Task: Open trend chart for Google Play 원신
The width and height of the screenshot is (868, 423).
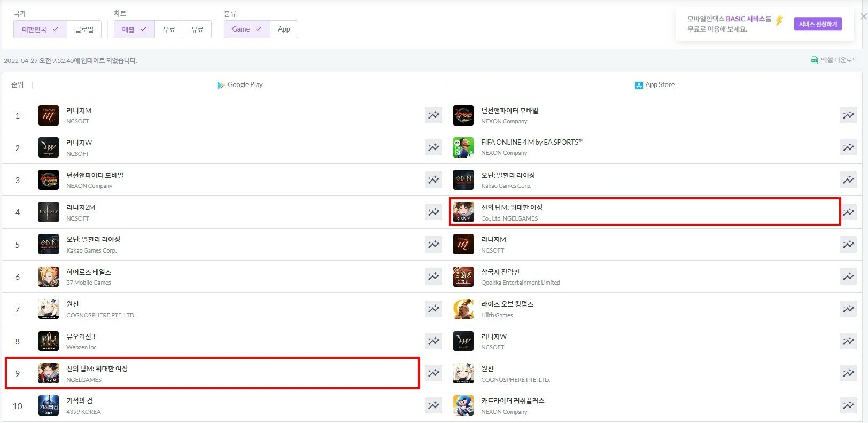Action: click(433, 309)
